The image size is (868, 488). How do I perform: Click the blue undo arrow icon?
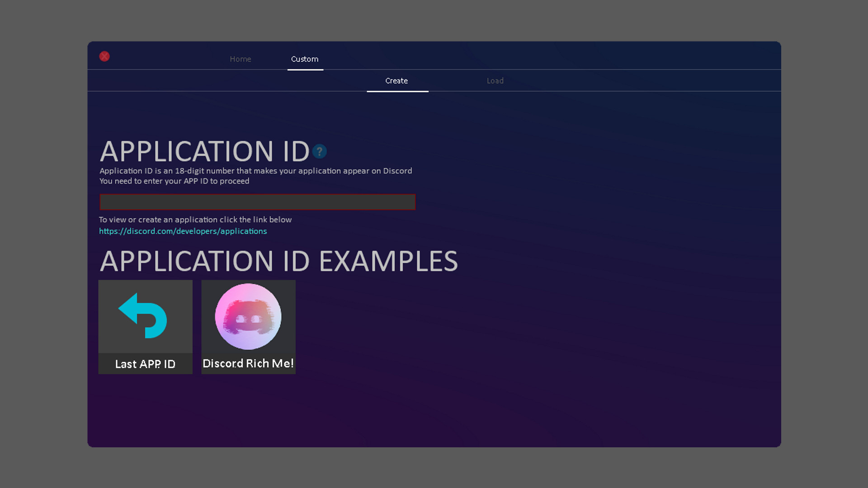point(143,316)
